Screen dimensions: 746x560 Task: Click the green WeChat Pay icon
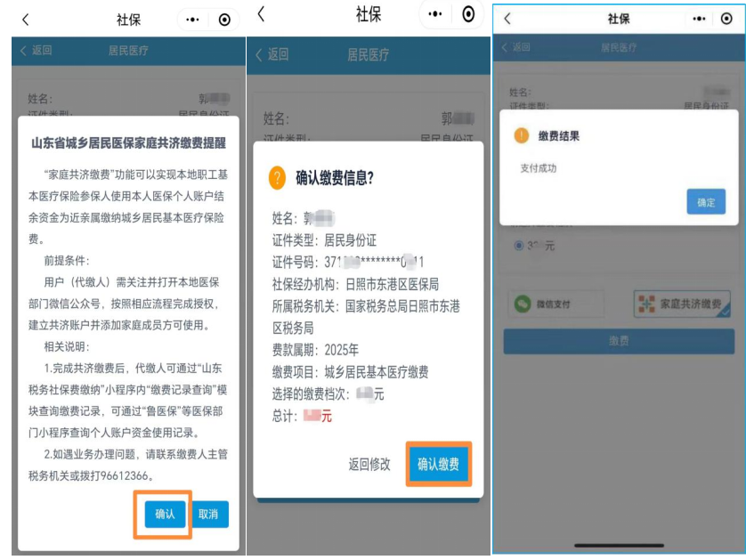point(523,304)
